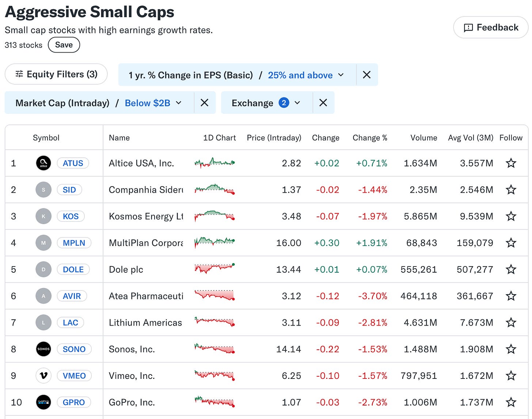Image resolution: width=532 pixels, height=419 pixels.
Task: Open the AVIR ticker link
Action: tap(72, 296)
